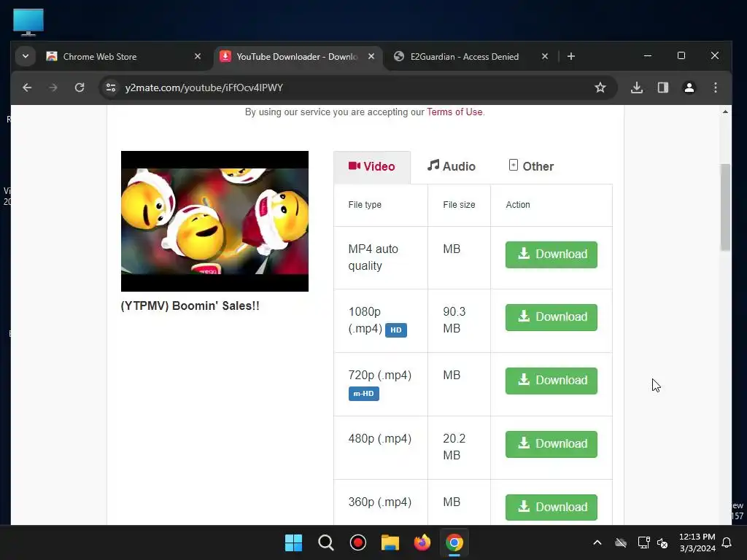Close the Chrome Web Store tab

[x=198, y=56]
